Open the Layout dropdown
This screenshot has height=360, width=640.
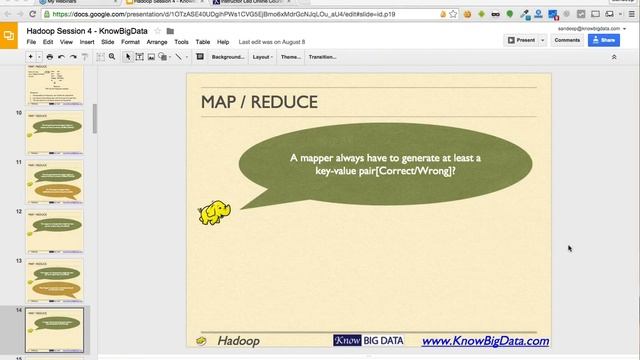coord(262,57)
